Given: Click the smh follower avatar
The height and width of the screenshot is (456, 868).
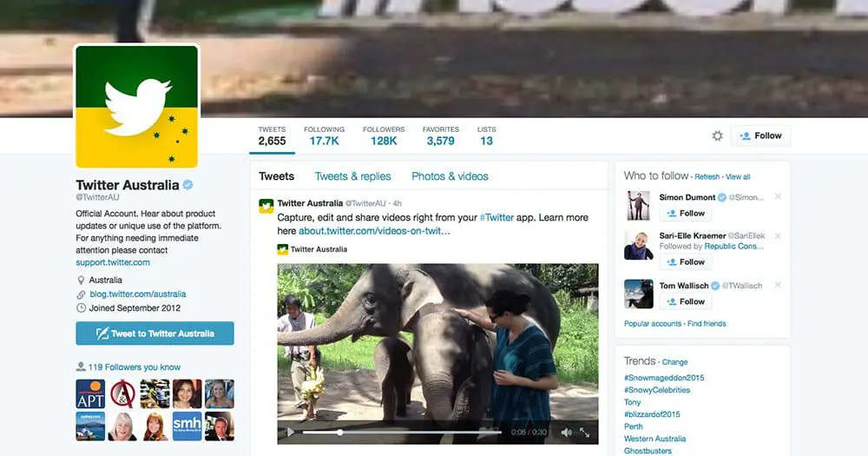Looking at the screenshot, I should pyautogui.click(x=187, y=426).
